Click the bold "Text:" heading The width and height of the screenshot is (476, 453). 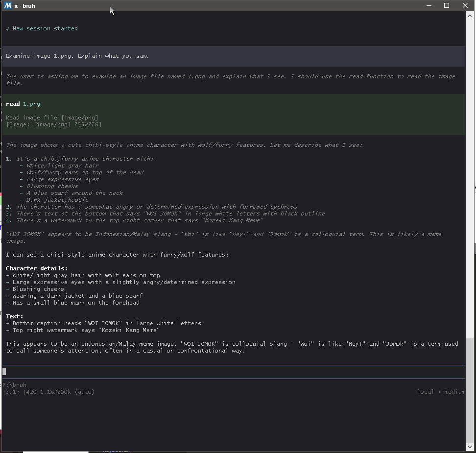coord(15,316)
